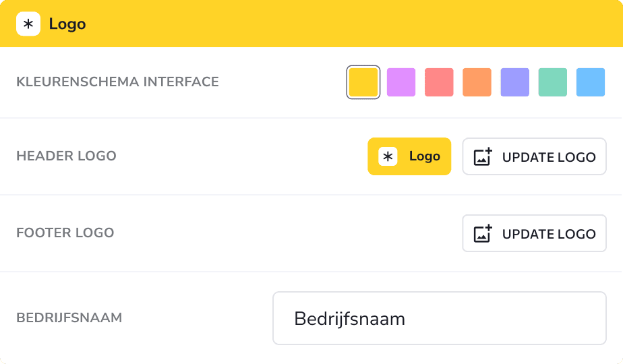Focus the Bedrijfsnaam text input field
The image size is (623, 364).
(440, 318)
